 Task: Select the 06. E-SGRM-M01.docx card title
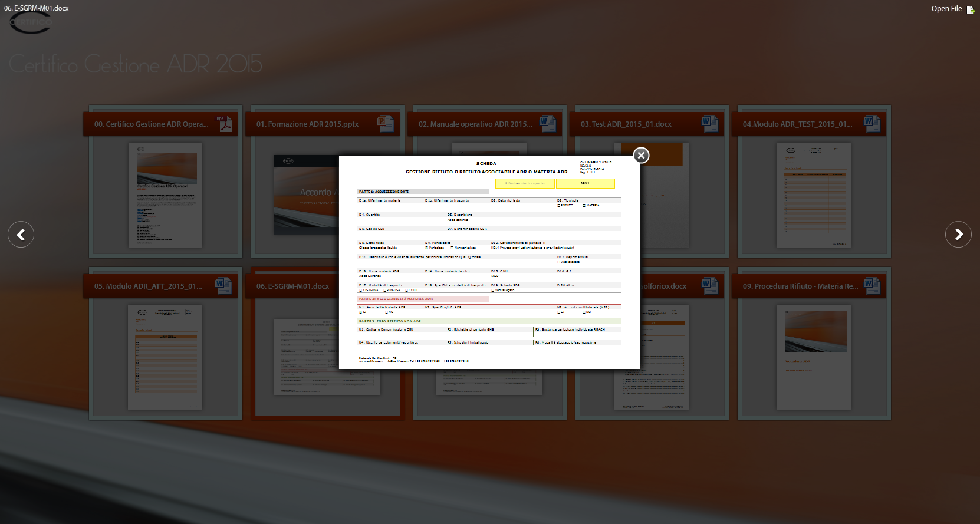tap(292, 286)
